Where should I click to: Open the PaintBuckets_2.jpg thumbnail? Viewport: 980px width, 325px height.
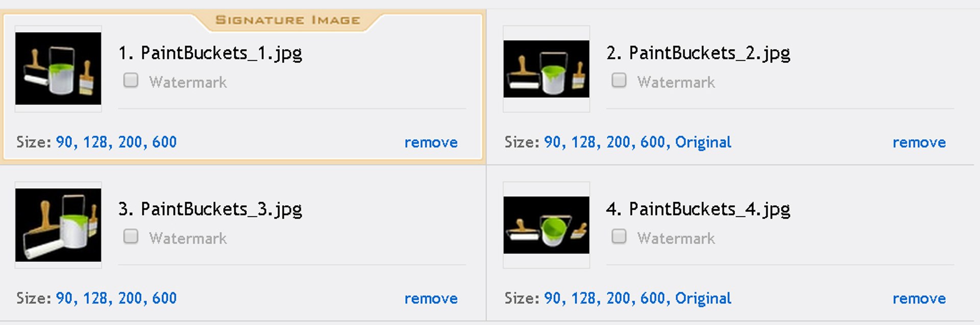pos(546,68)
